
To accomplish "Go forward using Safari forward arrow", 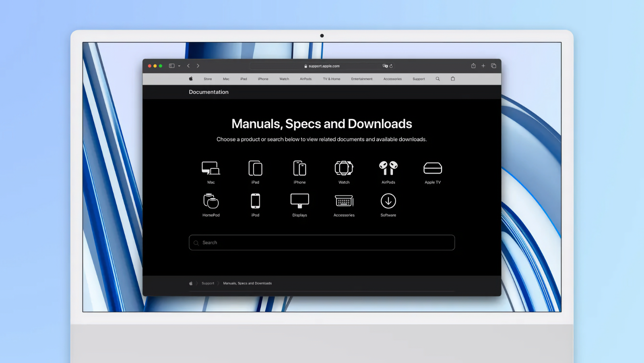I will [198, 66].
